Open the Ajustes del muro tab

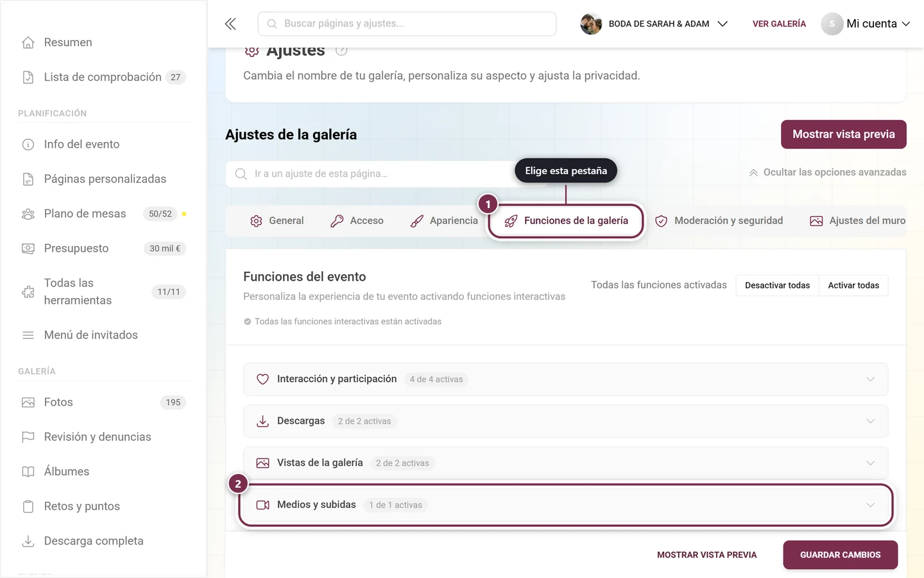857,221
